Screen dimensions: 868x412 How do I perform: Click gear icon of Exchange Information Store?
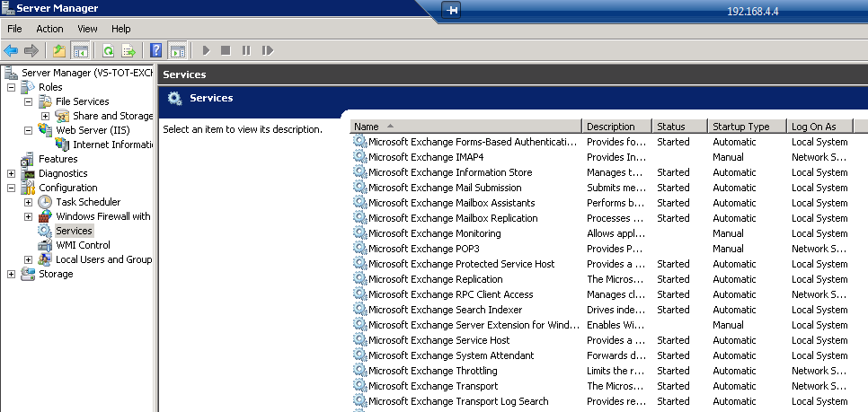pos(359,172)
